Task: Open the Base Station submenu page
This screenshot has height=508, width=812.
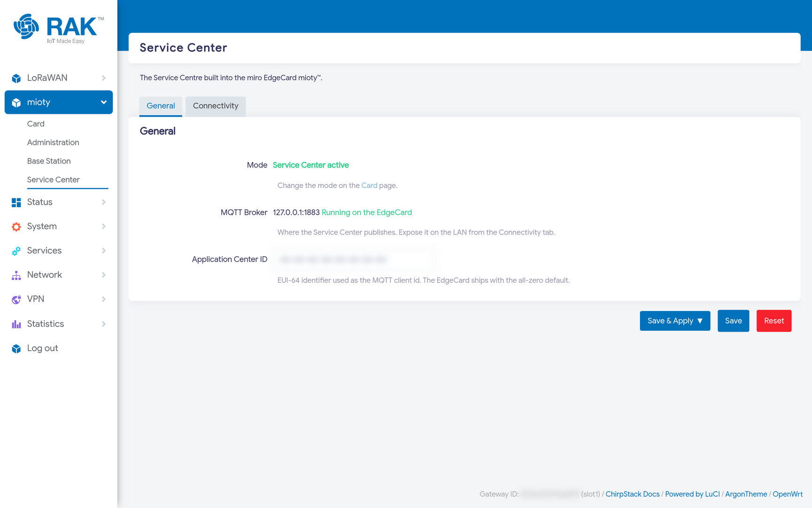Action: pyautogui.click(x=49, y=161)
